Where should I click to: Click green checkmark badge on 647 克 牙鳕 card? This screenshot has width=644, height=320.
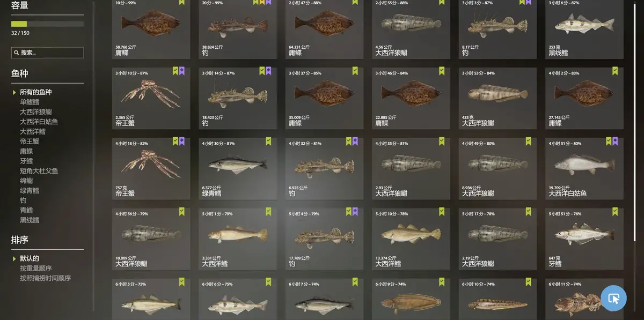click(615, 211)
